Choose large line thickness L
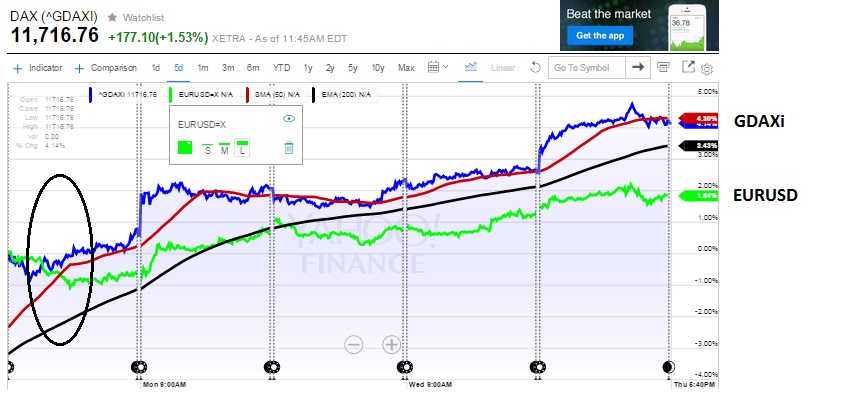Viewport: 852px width, 400px height. click(242, 148)
